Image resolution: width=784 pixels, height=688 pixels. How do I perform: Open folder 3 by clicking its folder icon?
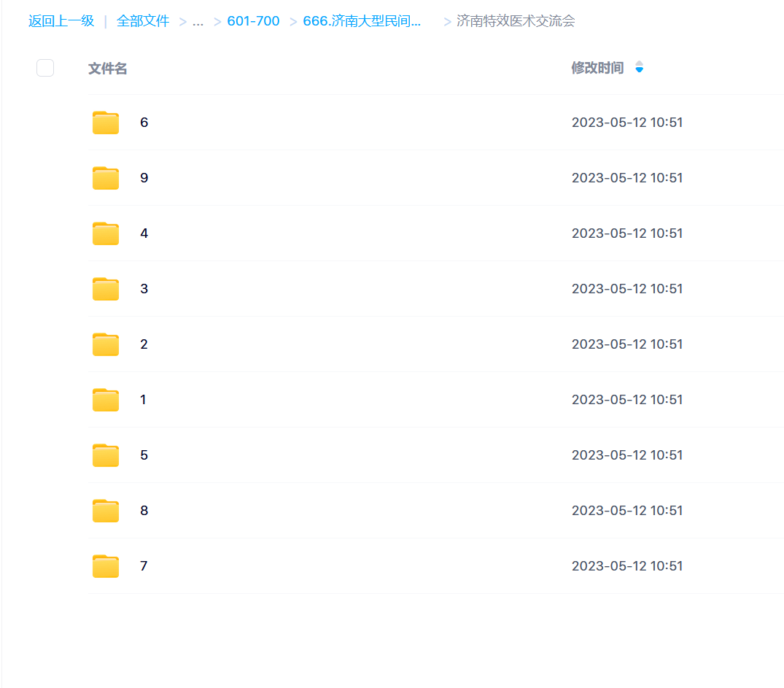pyautogui.click(x=105, y=288)
